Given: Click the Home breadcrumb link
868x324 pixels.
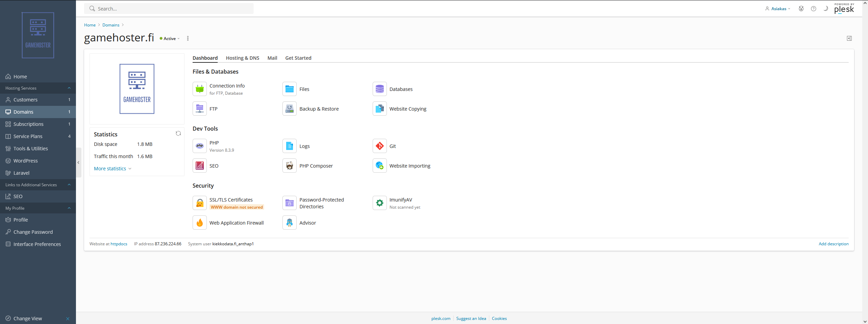Looking at the screenshot, I should point(90,25).
